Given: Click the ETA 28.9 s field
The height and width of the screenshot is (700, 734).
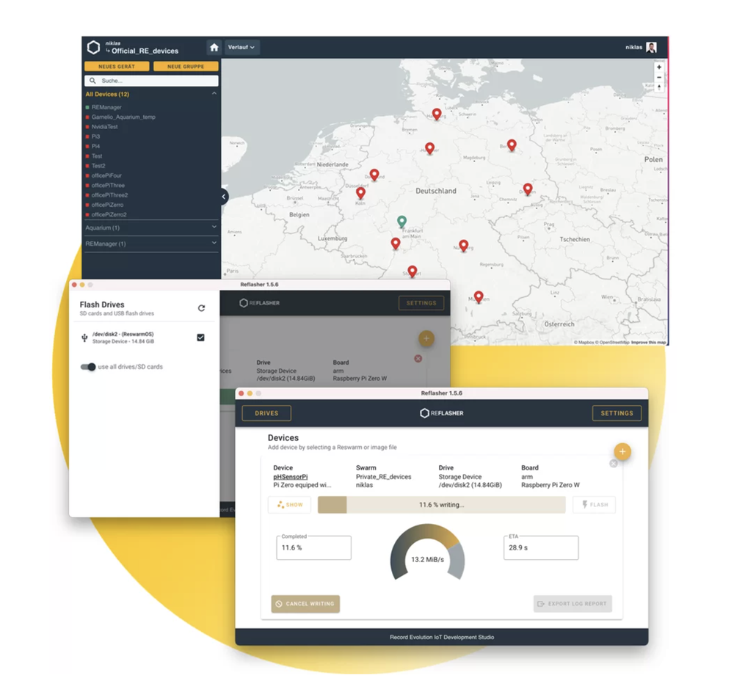Looking at the screenshot, I should click(541, 547).
